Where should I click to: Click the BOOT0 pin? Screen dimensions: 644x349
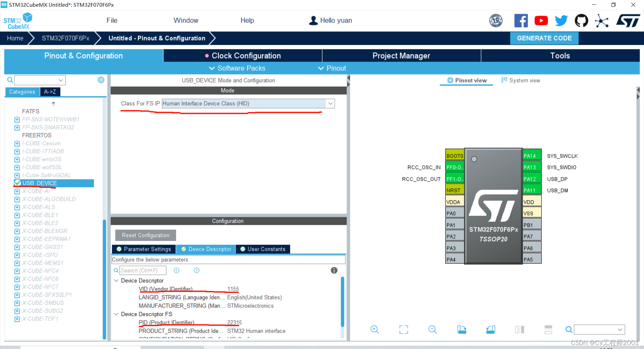click(x=455, y=155)
